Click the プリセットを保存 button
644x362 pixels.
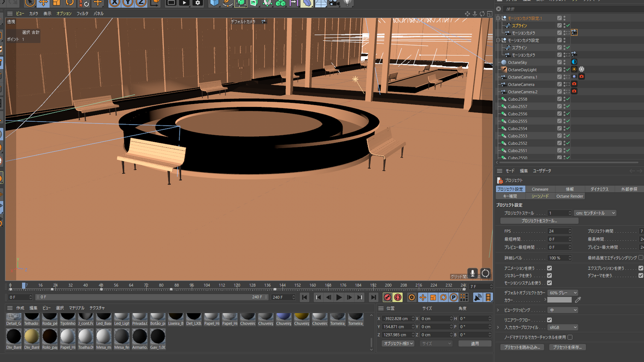coord(567,347)
